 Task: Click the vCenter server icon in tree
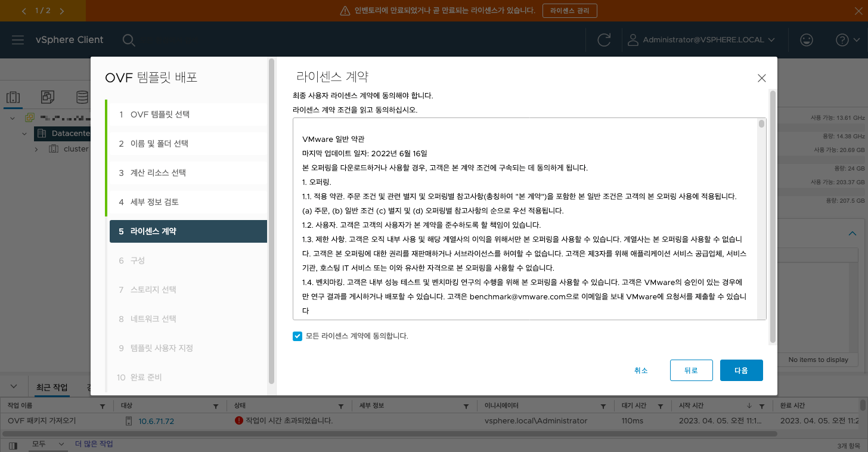(x=29, y=117)
